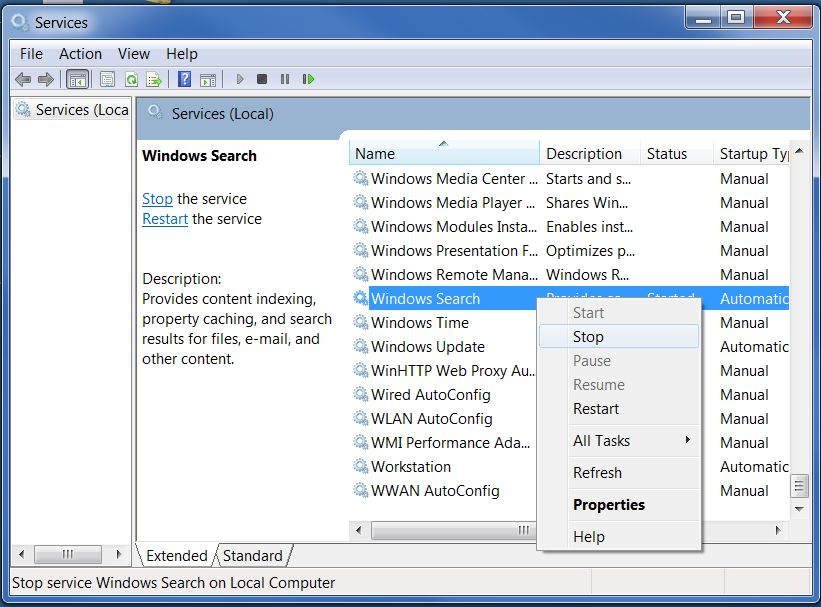Click right arrow of tree pane scrollbar

(119, 554)
